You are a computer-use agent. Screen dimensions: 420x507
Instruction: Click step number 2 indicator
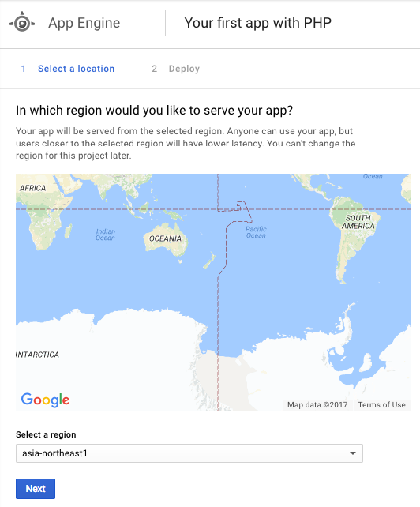click(154, 69)
